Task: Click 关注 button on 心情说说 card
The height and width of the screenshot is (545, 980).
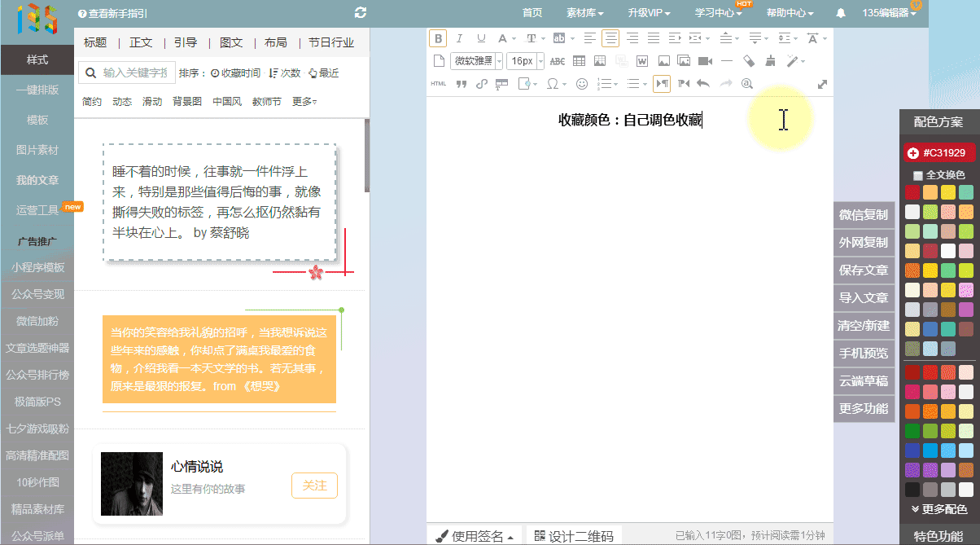Action: point(314,486)
